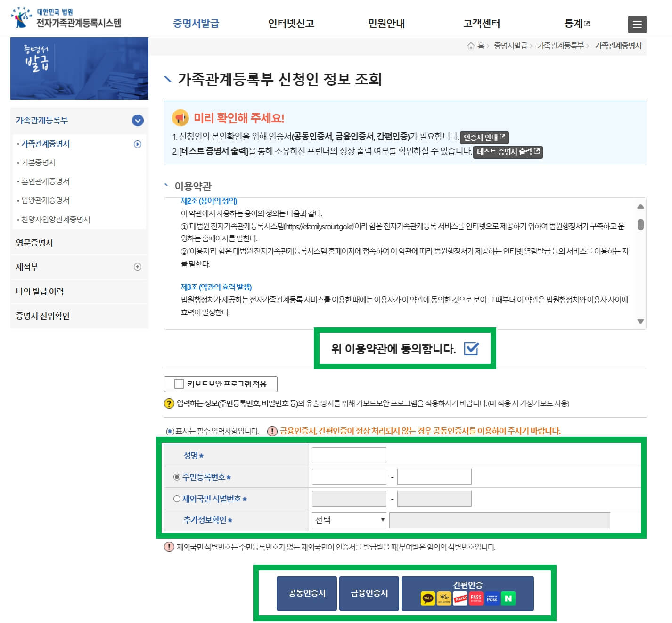Open the 추가정보확인 선택 dropdown
The width and height of the screenshot is (672, 623).
click(x=348, y=520)
